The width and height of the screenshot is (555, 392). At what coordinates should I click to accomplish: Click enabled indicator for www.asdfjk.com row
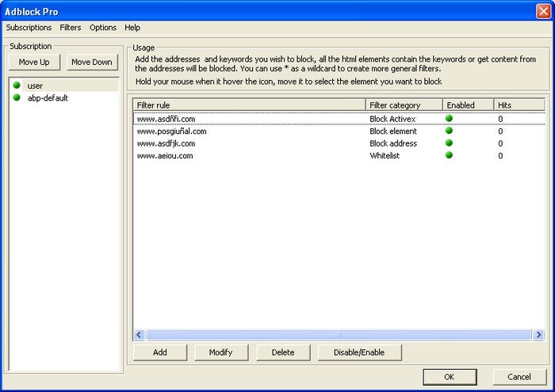(x=450, y=143)
